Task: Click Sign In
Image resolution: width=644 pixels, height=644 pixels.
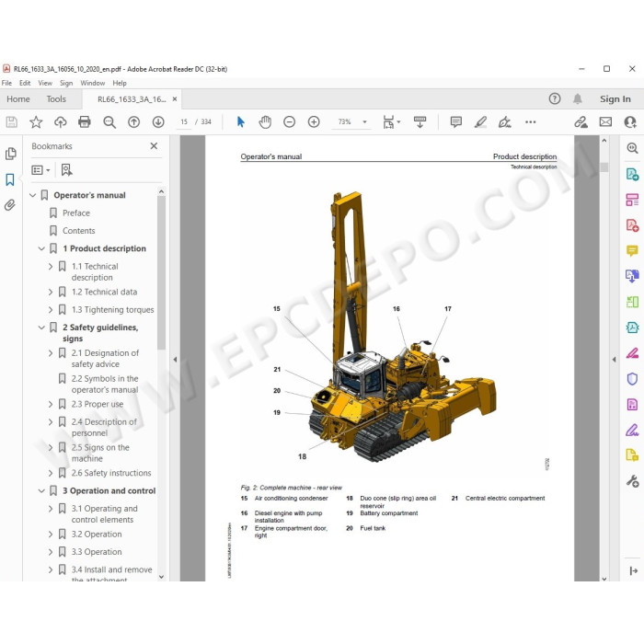Action: [x=615, y=99]
